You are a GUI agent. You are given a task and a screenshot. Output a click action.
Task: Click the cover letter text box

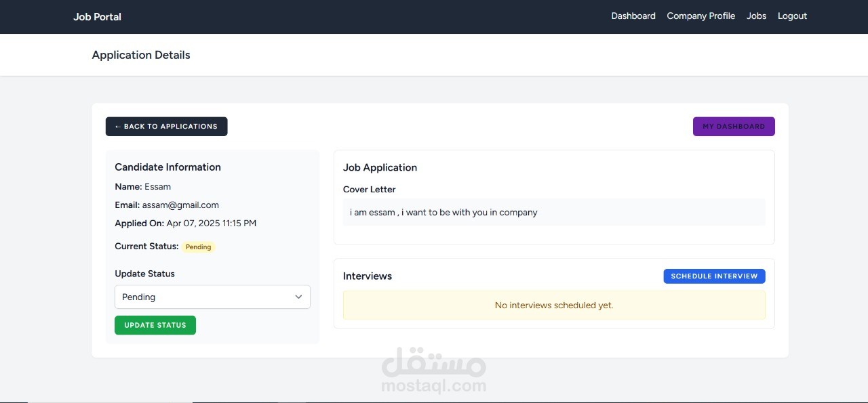[554, 213]
